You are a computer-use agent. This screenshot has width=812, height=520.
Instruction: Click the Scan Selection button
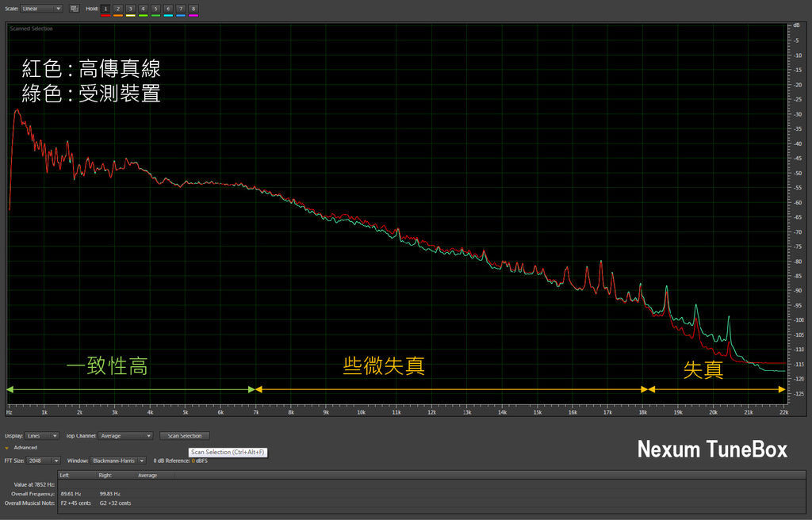tap(184, 436)
